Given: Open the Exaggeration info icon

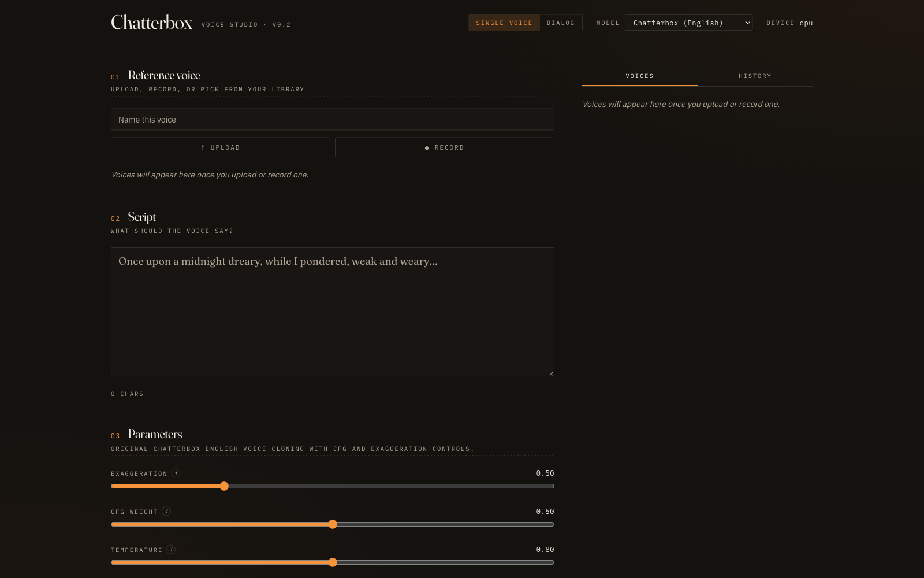Looking at the screenshot, I should tap(176, 473).
